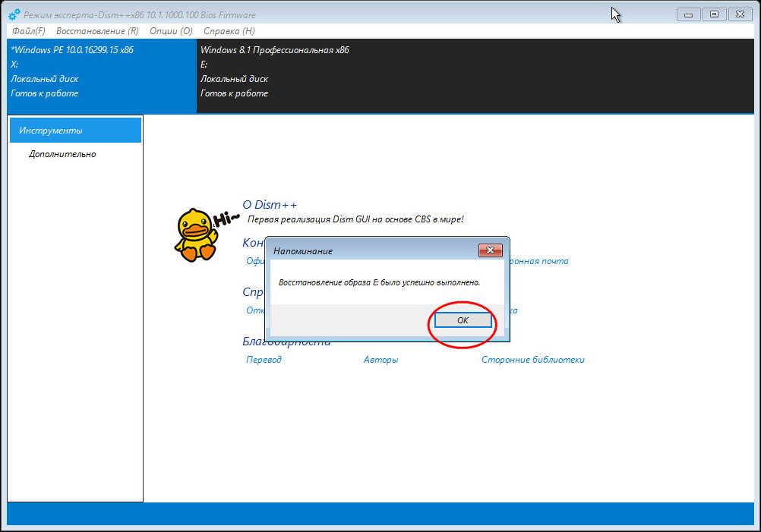Open the Справка (H) menu
This screenshot has width=761, height=532.
(229, 31)
